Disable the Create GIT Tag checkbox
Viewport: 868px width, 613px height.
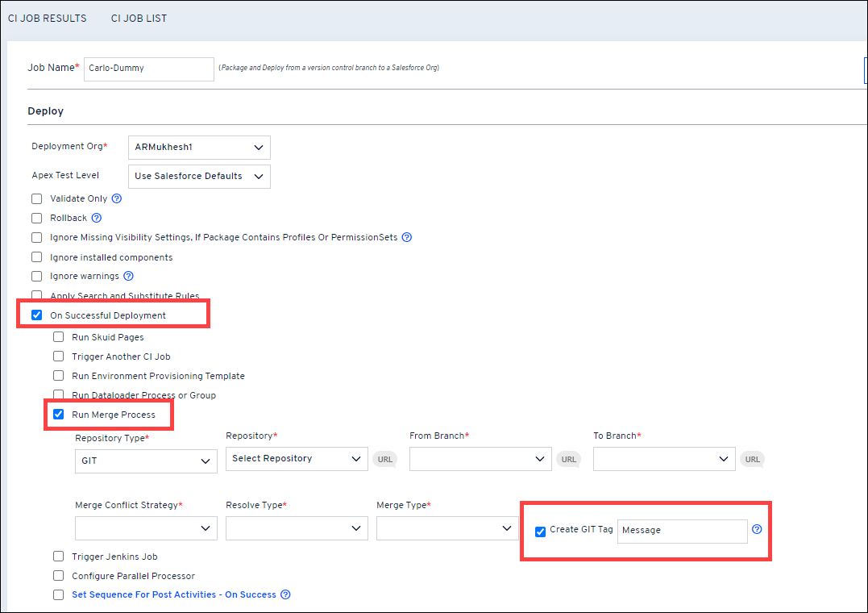click(541, 532)
